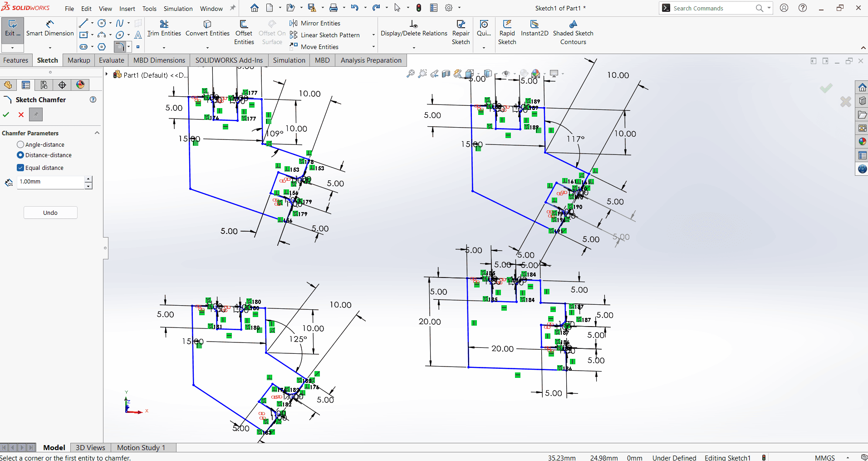868x461 pixels.
Task: Toggle the Hide/Show Items eye icon
Action: click(x=506, y=74)
